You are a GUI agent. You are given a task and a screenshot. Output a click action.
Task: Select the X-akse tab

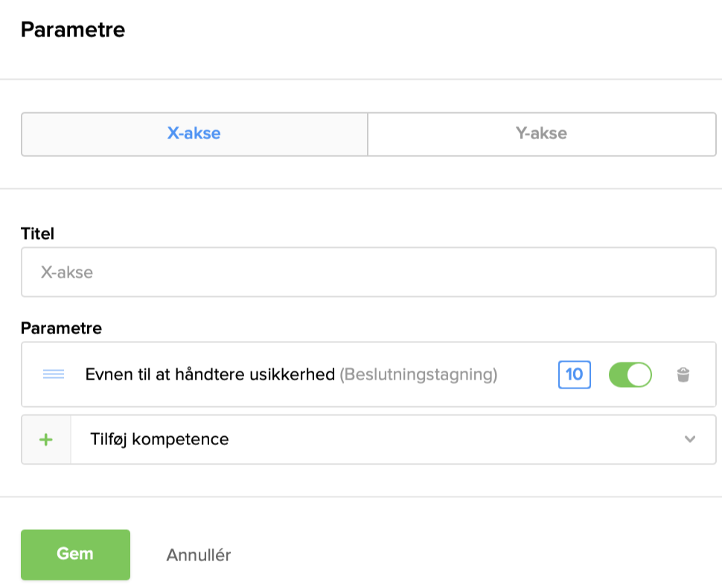194,134
